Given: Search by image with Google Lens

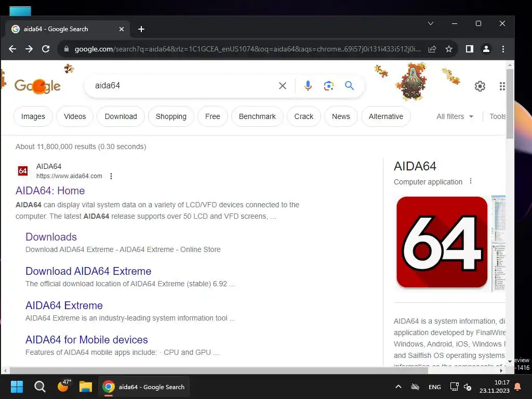Looking at the screenshot, I should (x=329, y=86).
